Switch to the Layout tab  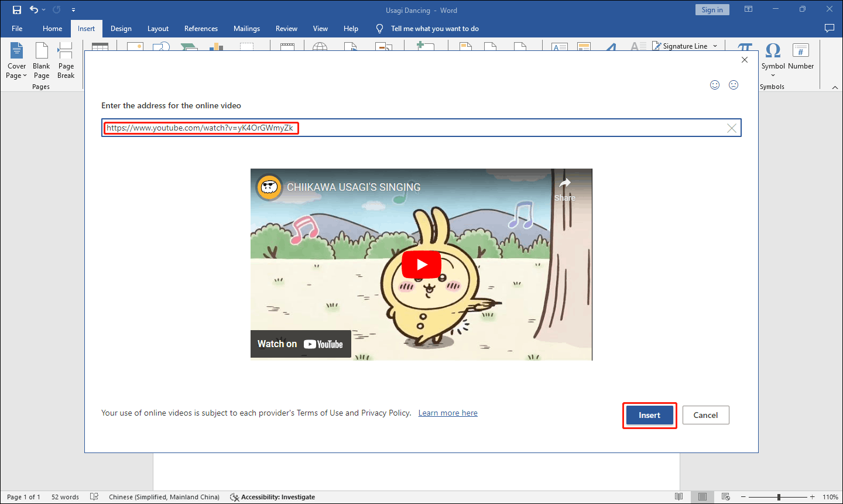coord(158,29)
